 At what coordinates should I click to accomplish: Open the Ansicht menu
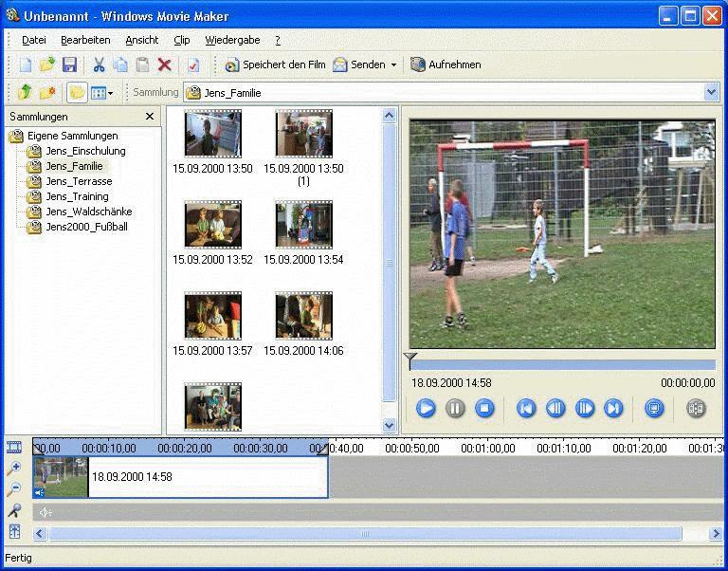(x=142, y=40)
